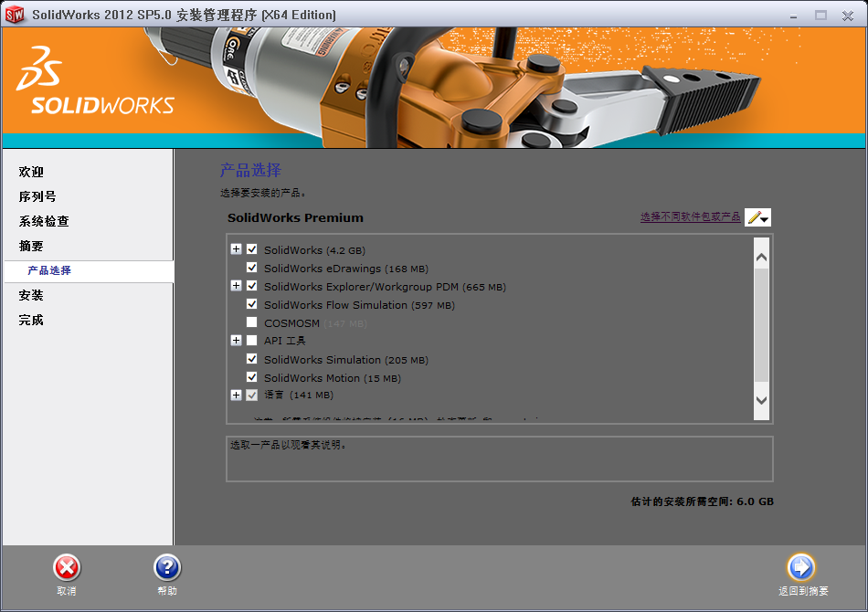Click the product list scroll-down arrow
This screenshot has height=612, width=868.
click(762, 400)
